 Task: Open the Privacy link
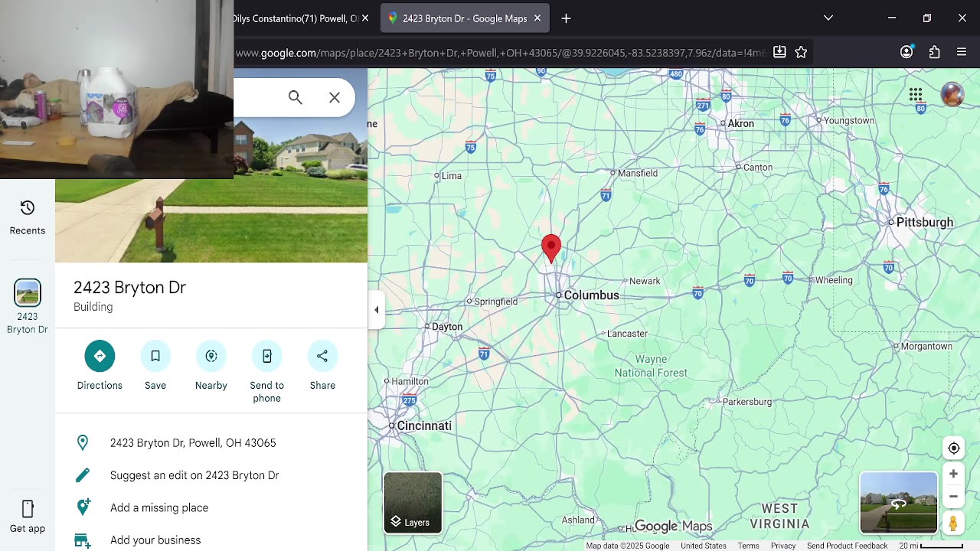[x=782, y=546]
